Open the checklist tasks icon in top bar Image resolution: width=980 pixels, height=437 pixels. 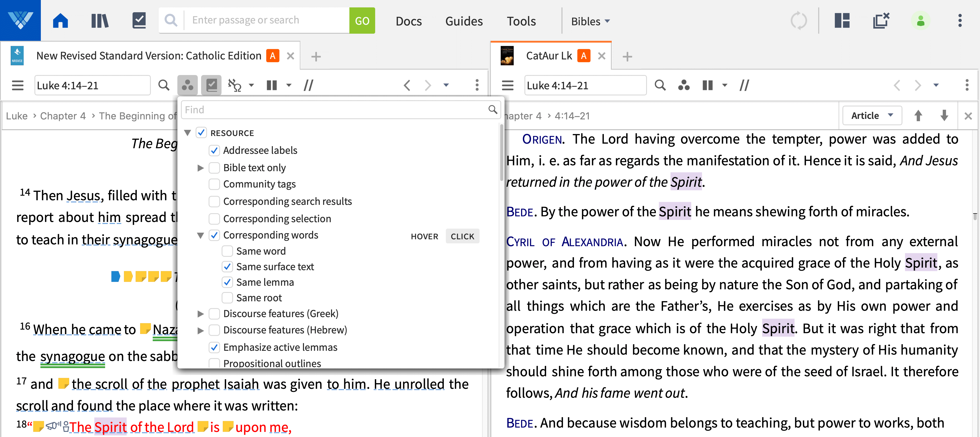pyautogui.click(x=139, y=21)
